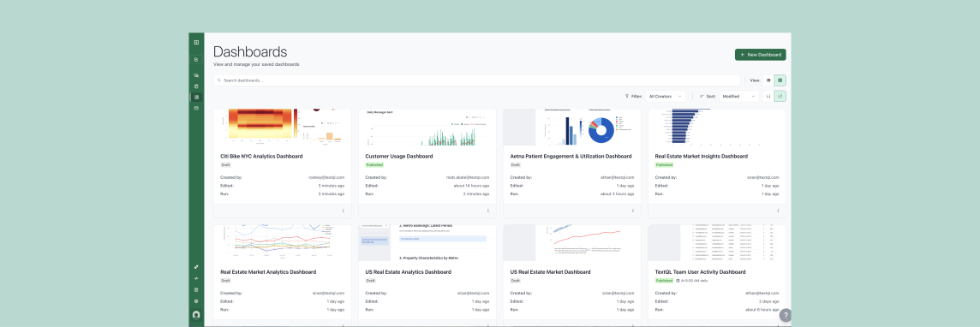Open Real Estate Market Analytics Dashboard title
This screenshot has height=327, width=980.
(x=269, y=272)
